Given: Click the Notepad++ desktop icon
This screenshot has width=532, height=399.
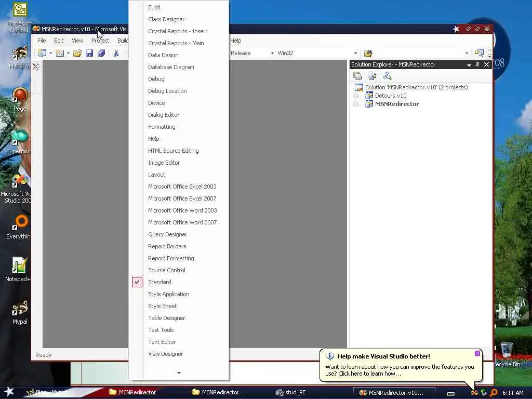Looking at the screenshot, I should click(18, 270).
